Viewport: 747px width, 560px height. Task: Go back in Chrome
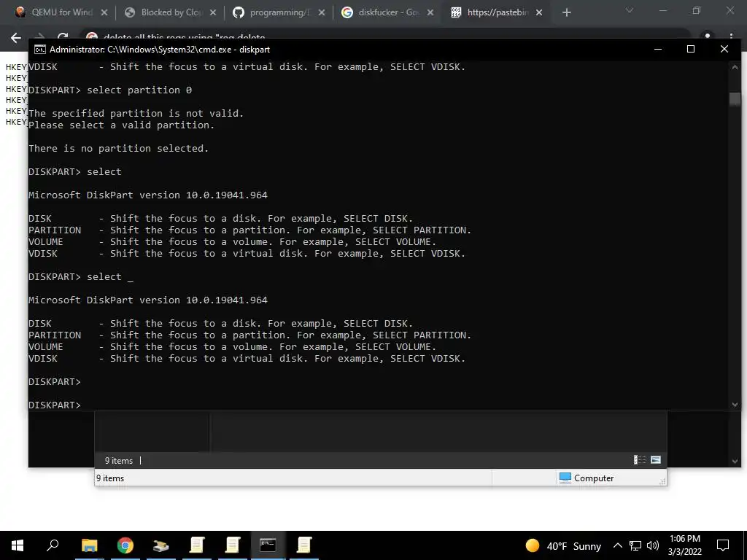point(16,38)
